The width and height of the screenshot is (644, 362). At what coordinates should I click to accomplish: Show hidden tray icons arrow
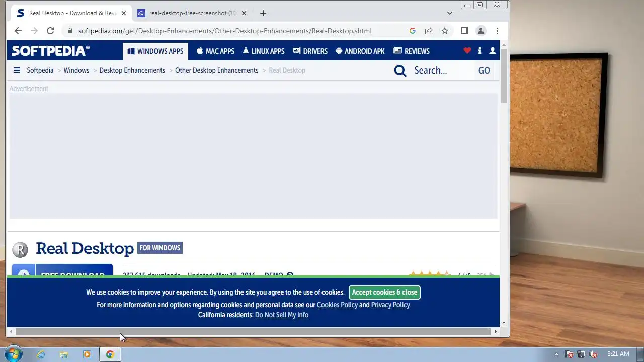556,354
